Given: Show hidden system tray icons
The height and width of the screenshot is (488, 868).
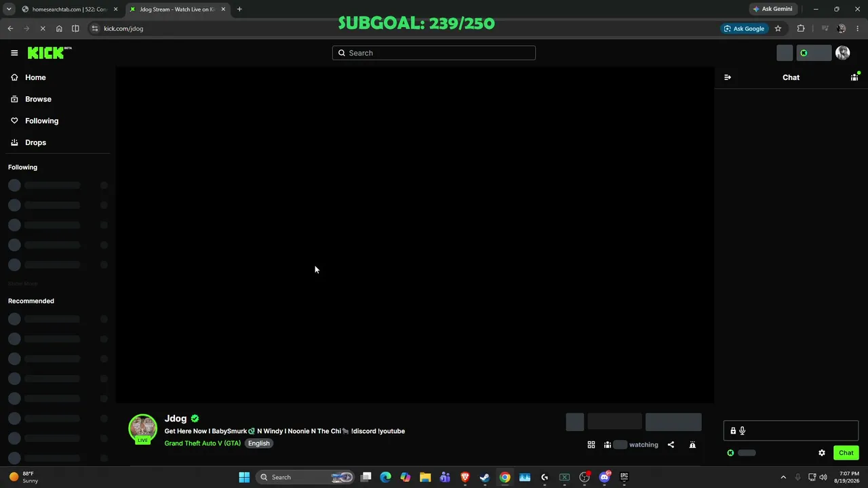Looking at the screenshot, I should pyautogui.click(x=783, y=477).
